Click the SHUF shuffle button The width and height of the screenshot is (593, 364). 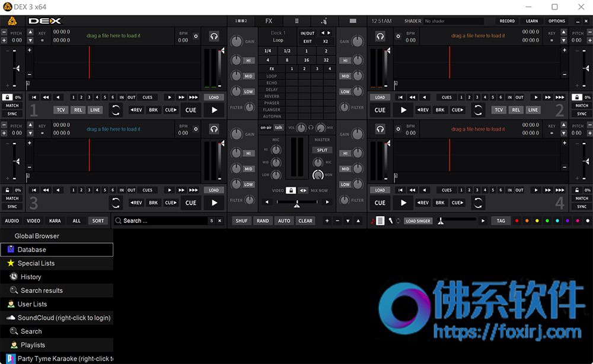point(242,221)
